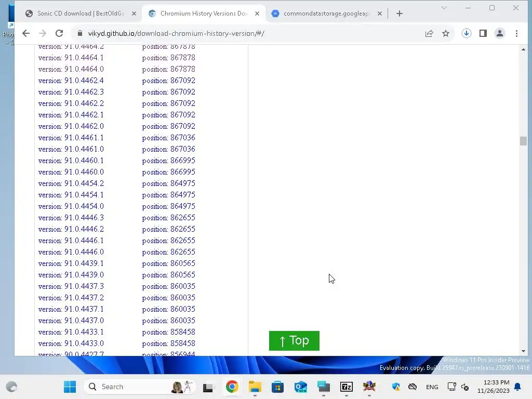Share this page icon

pyautogui.click(x=429, y=33)
